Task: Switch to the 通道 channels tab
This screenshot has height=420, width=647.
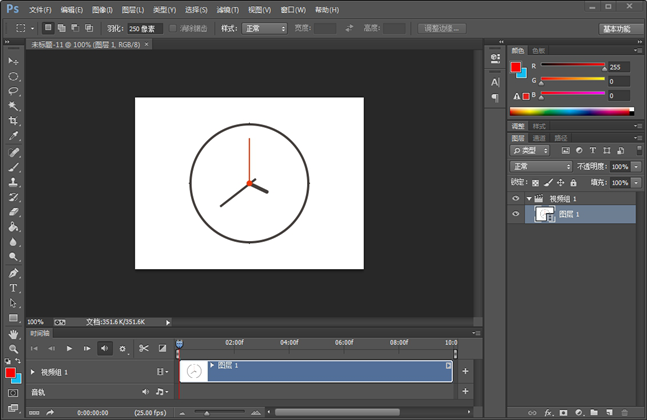Action: (539, 138)
